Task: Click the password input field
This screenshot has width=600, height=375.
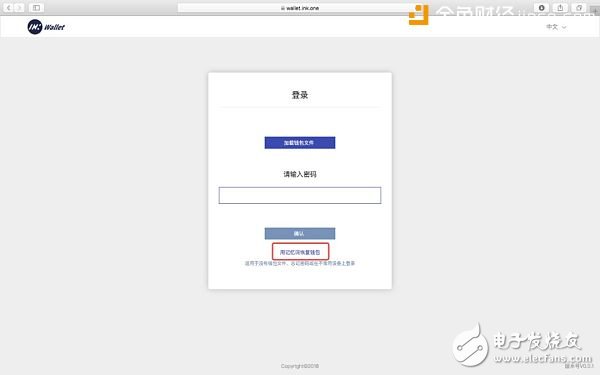Action: pyautogui.click(x=300, y=195)
